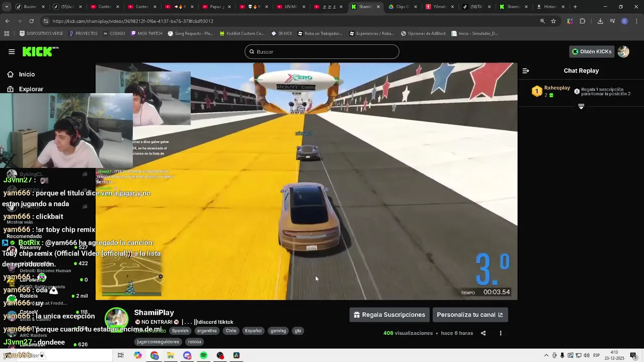Screen dimensions: 644x362
Task: Open Explorar in the sidebar
Action: pos(31,89)
